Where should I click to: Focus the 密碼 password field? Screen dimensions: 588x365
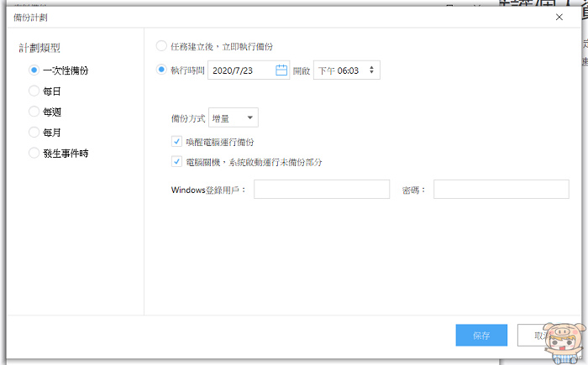click(501, 190)
